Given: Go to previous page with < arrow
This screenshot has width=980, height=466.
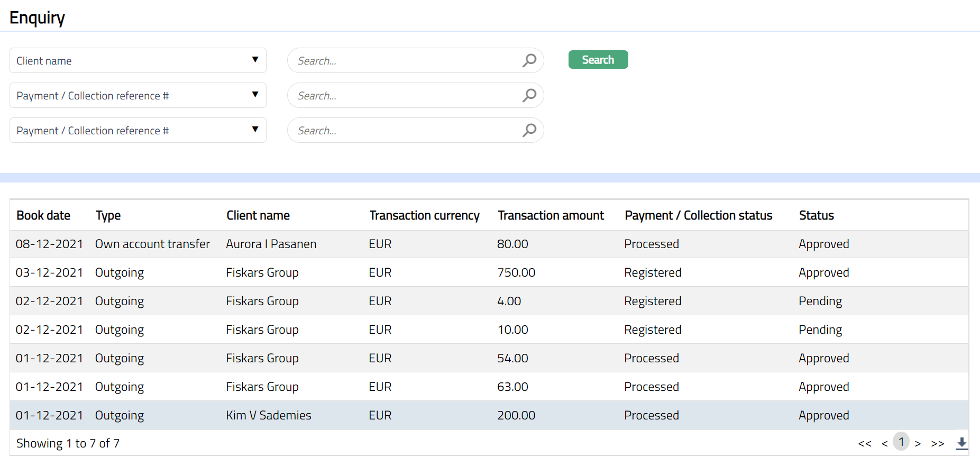Looking at the screenshot, I should [884, 443].
